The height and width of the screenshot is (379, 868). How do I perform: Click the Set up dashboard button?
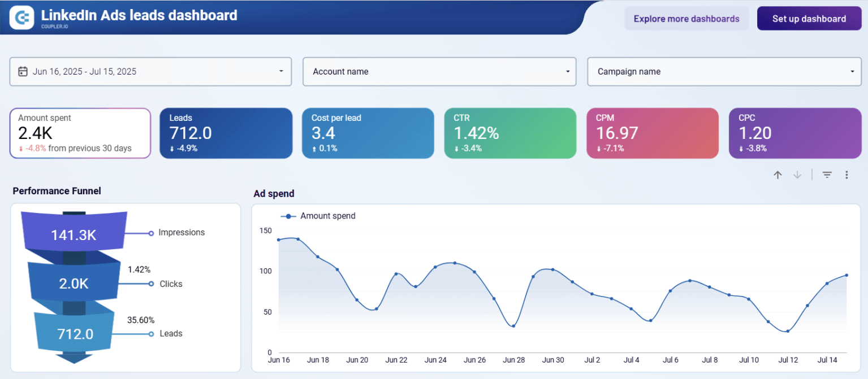(809, 19)
